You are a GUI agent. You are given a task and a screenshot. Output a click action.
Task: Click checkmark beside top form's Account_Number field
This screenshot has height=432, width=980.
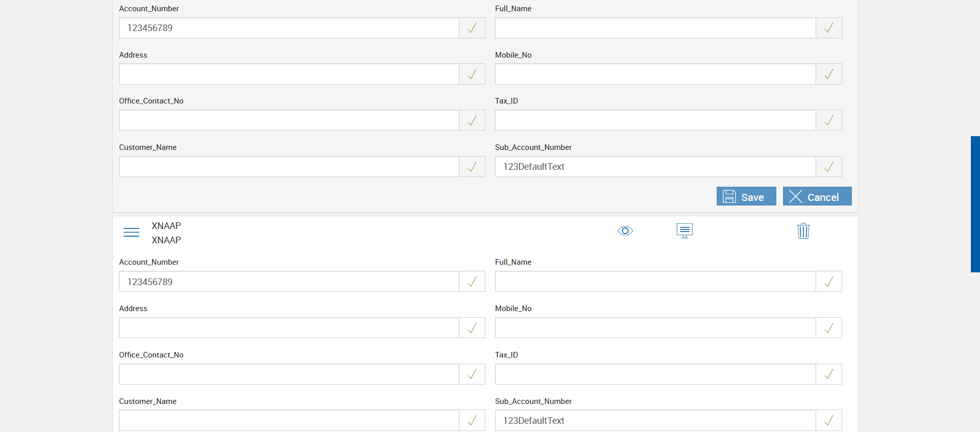pos(472,28)
